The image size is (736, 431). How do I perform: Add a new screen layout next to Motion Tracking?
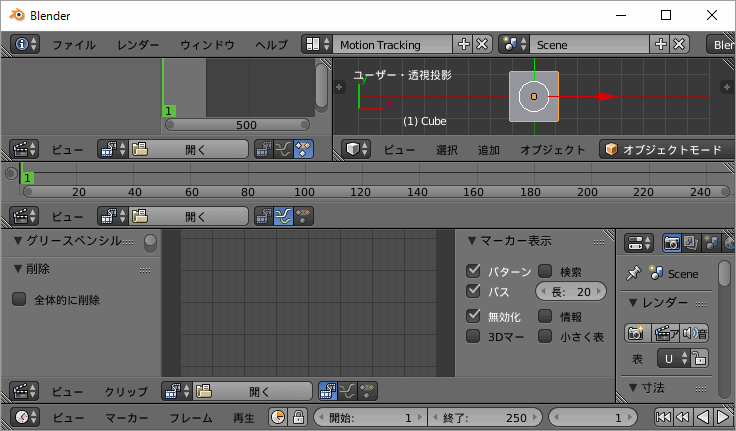click(x=463, y=44)
